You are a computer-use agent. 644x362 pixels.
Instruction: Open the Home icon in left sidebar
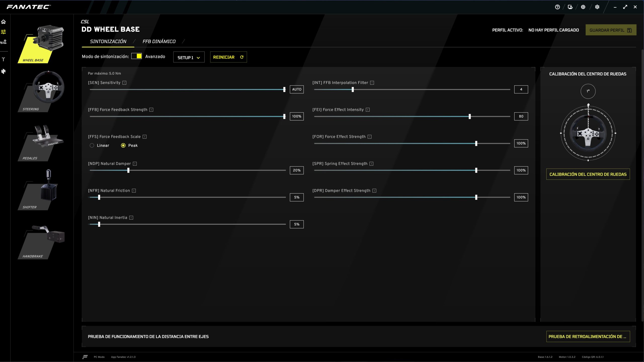[4, 22]
